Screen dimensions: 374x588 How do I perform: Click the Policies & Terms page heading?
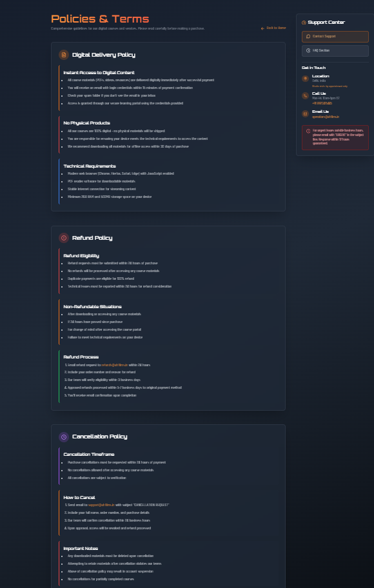pyautogui.click(x=100, y=19)
